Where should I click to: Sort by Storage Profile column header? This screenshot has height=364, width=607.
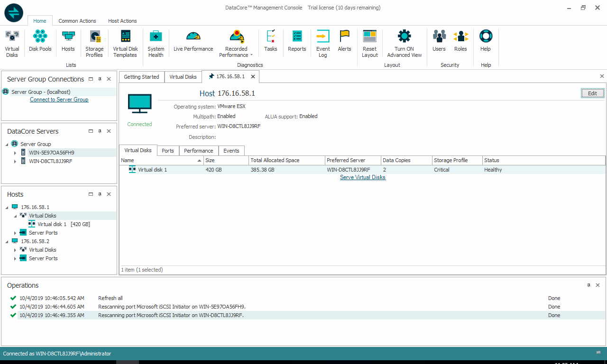(457, 160)
